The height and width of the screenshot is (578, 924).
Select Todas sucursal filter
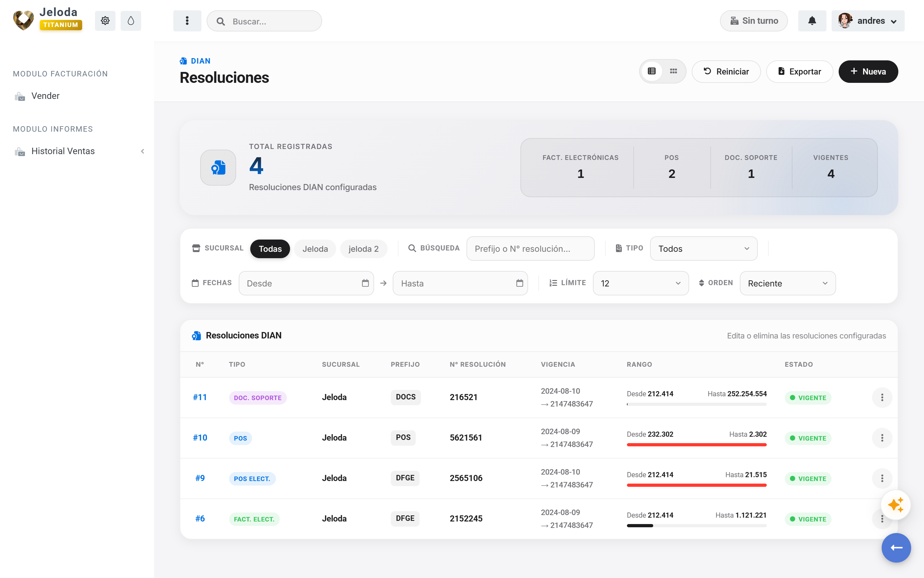click(x=270, y=249)
